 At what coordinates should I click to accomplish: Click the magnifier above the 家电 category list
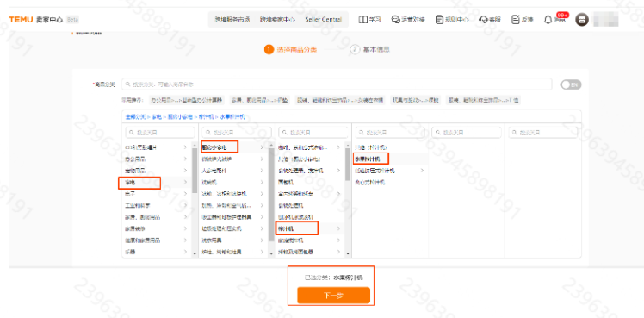click(132, 133)
